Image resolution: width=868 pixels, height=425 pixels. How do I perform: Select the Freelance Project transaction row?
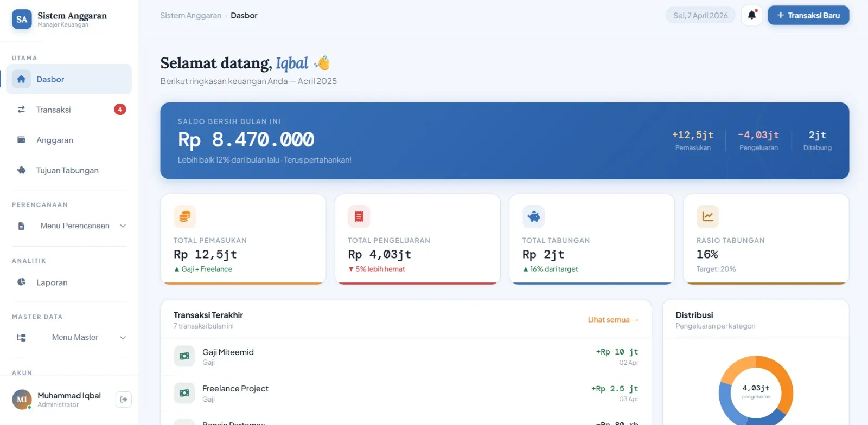click(406, 393)
